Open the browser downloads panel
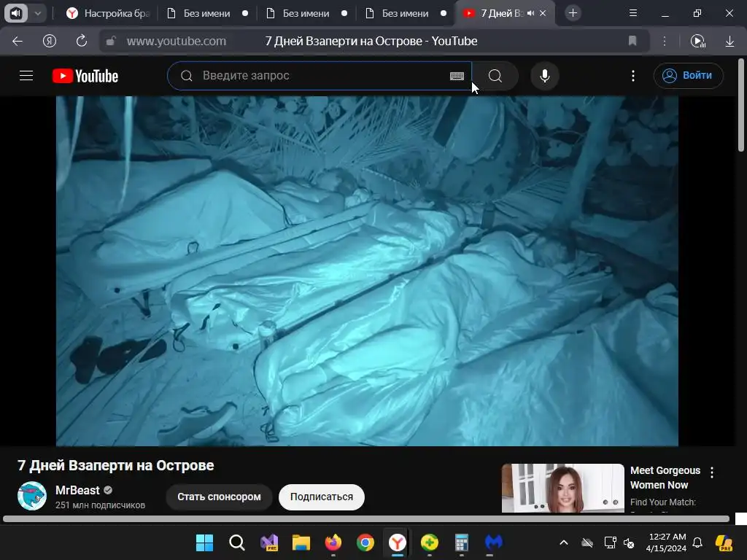 tap(729, 41)
